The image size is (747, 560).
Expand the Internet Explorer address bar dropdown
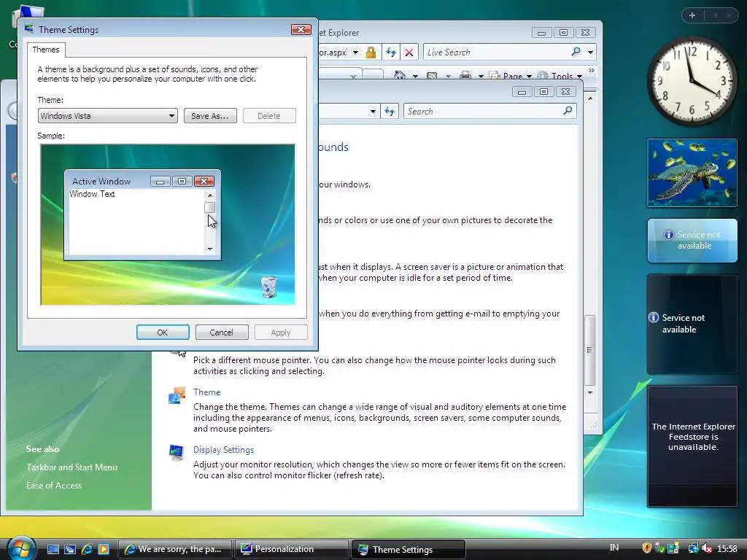click(x=355, y=52)
